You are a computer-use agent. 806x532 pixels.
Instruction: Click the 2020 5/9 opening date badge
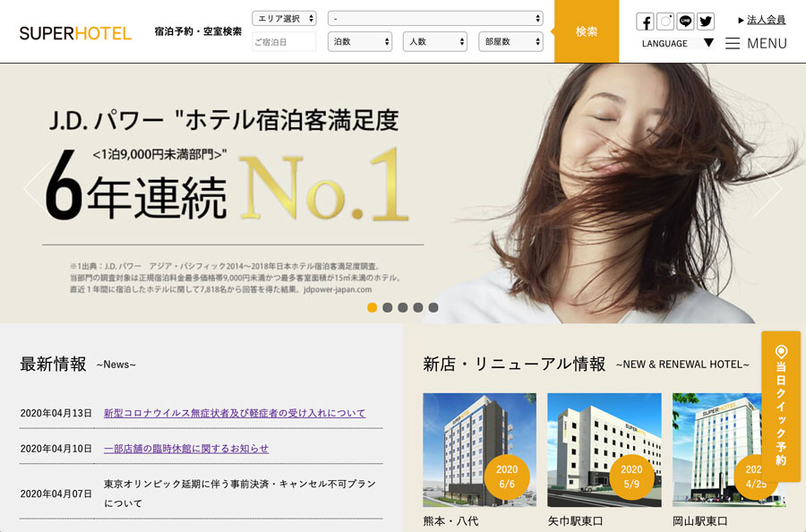point(631,476)
